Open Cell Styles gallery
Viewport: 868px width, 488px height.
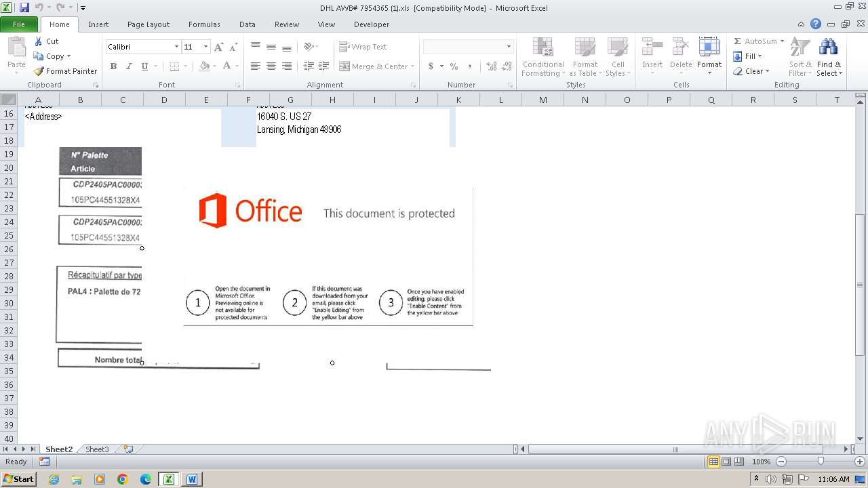click(617, 57)
